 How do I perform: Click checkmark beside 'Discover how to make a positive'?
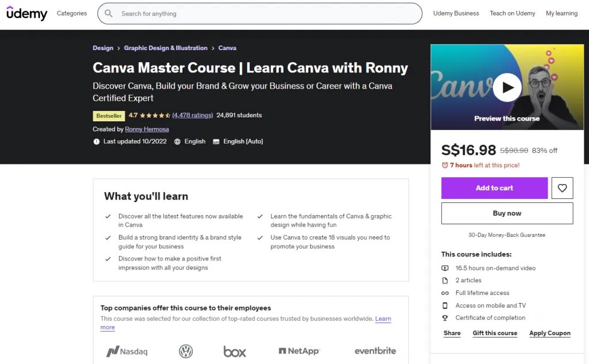[x=108, y=259]
